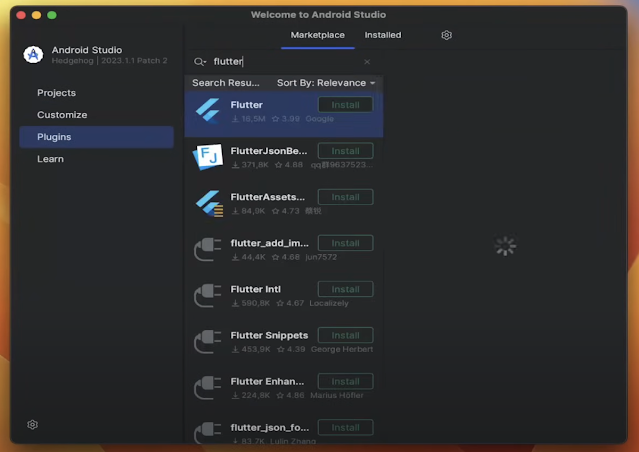Click the George Herbert vendor text
This screenshot has height=452, width=639.
pos(342,349)
